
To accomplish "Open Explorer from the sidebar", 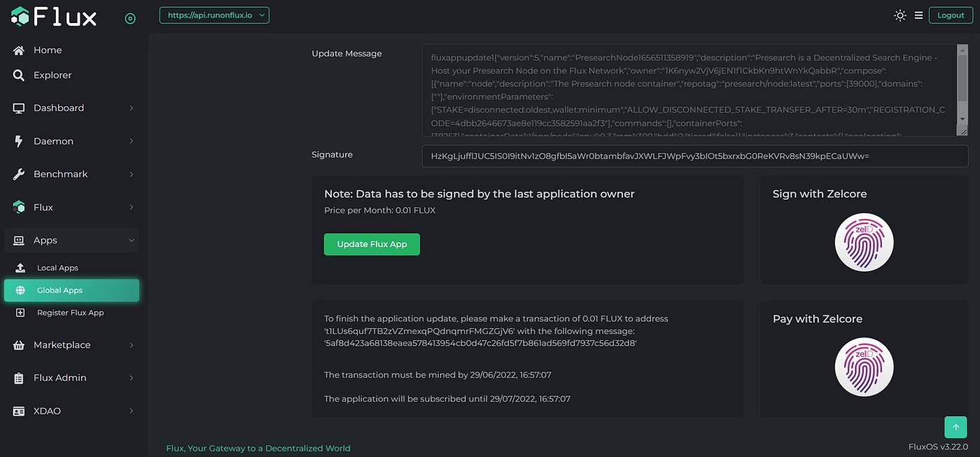I will click(52, 75).
